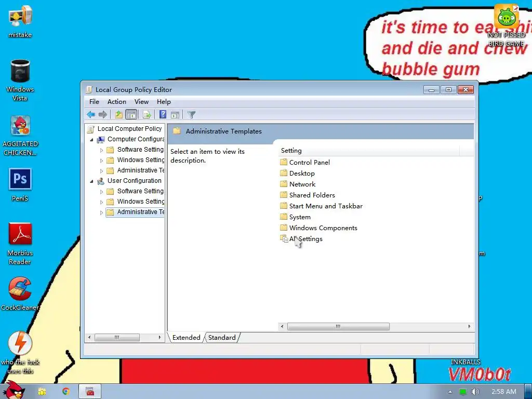
Task: Expand Administrative Templates under Computer Configuration
Action: coord(101,170)
